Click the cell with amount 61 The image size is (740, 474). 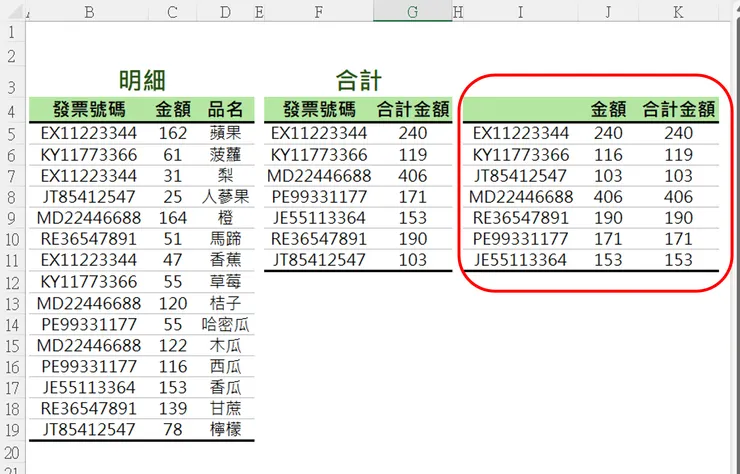[x=173, y=155]
